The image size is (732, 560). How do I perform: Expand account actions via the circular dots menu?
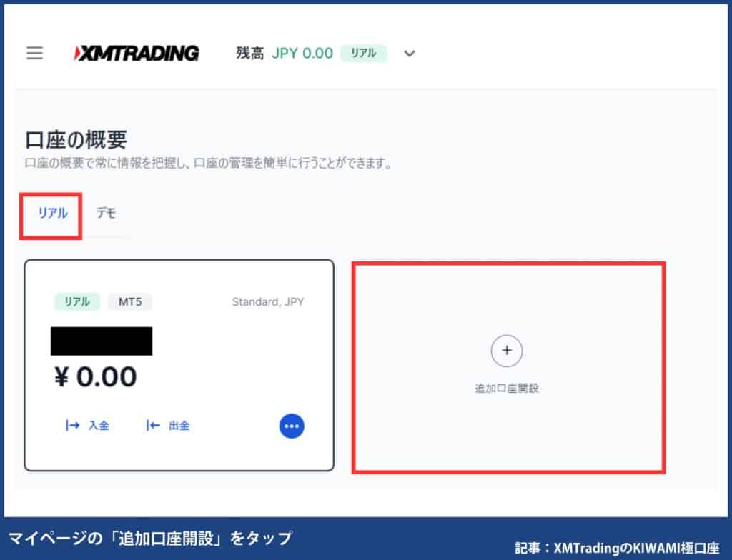point(291,425)
